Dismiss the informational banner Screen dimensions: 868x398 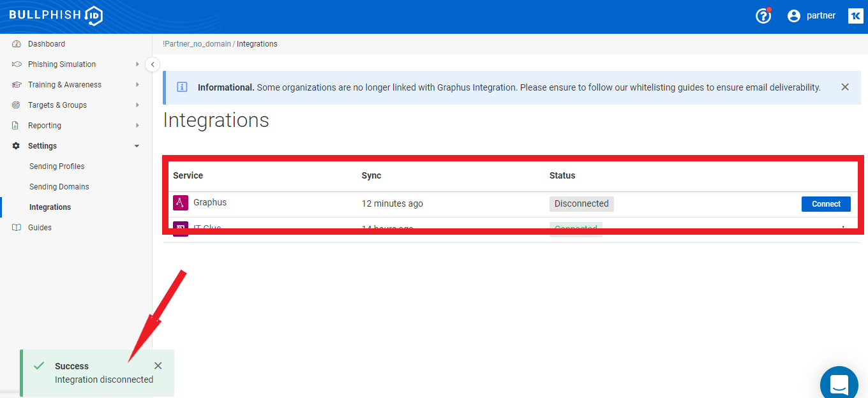click(845, 87)
